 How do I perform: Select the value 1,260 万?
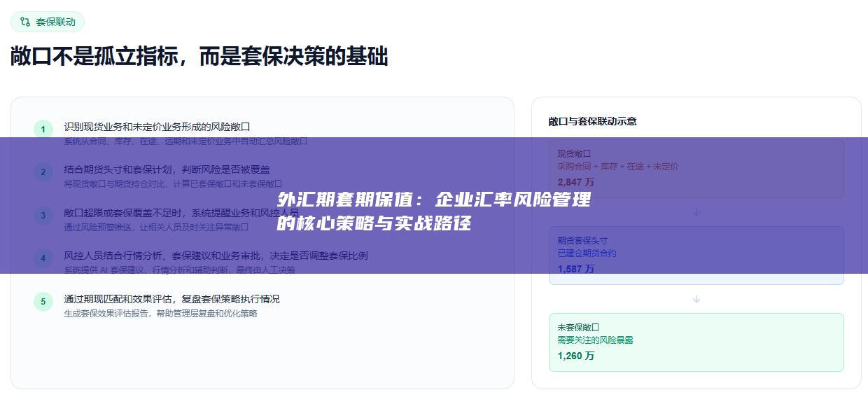(x=576, y=356)
